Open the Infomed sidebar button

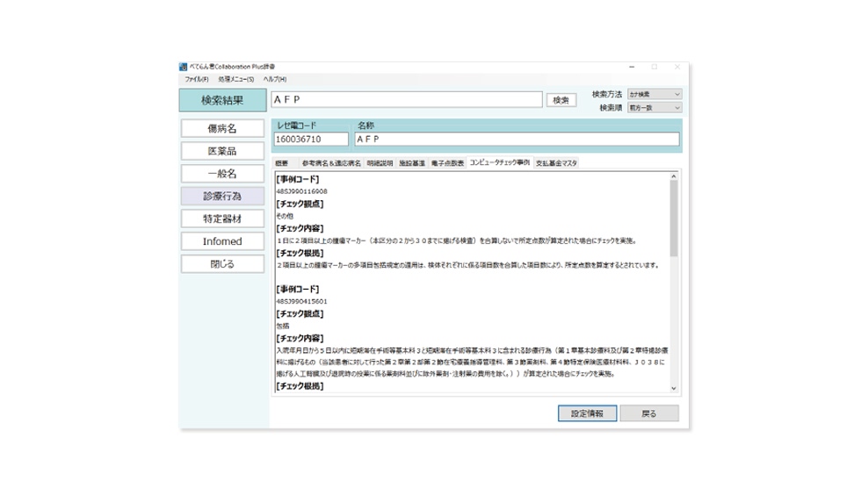point(221,241)
